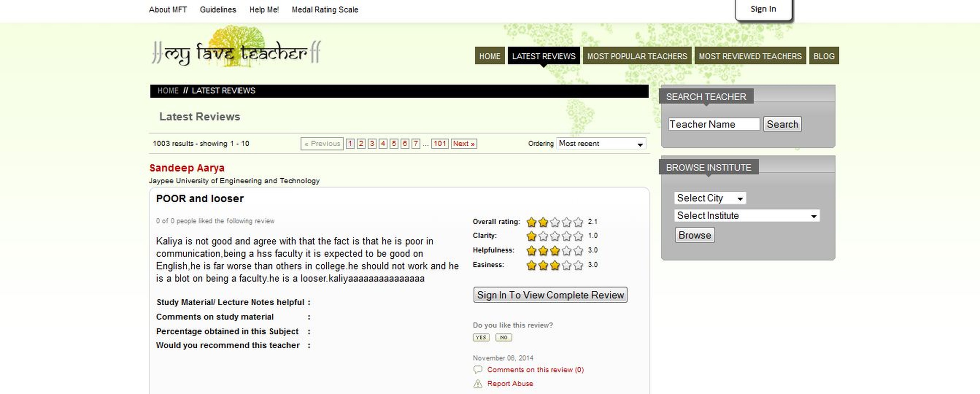
Task: Click the 'Latest Reviews' page heading
Action: pyautogui.click(x=199, y=116)
